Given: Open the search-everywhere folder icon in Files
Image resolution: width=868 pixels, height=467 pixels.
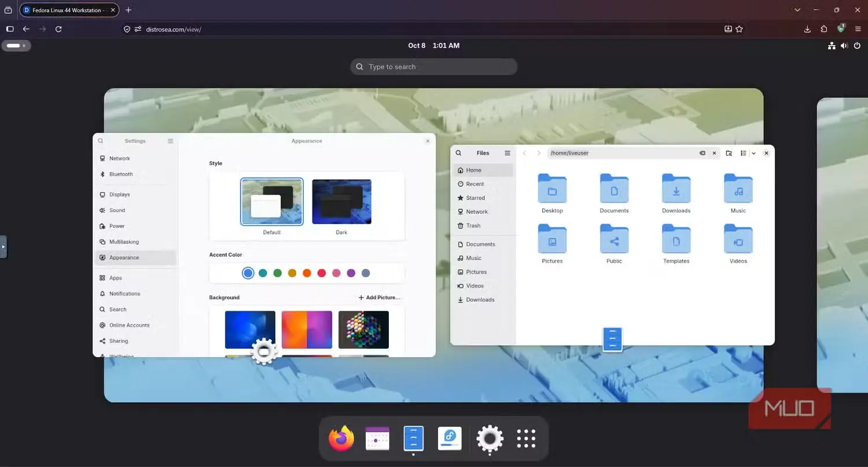Looking at the screenshot, I should [729, 153].
